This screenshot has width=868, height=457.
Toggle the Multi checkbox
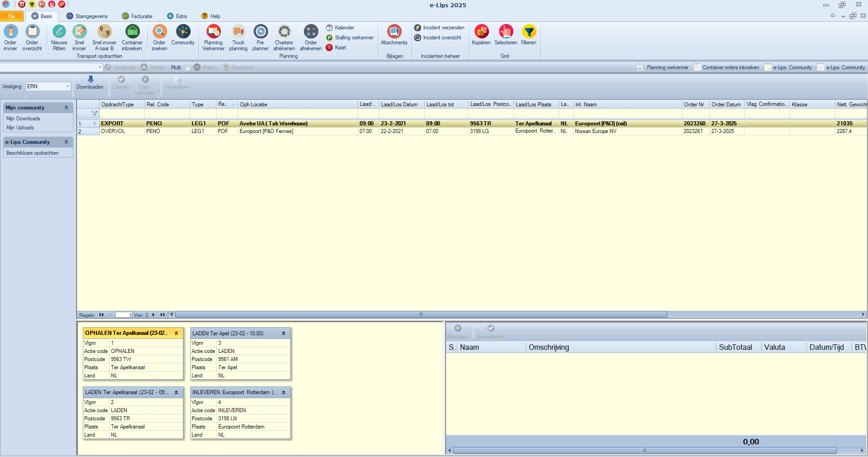coord(187,67)
